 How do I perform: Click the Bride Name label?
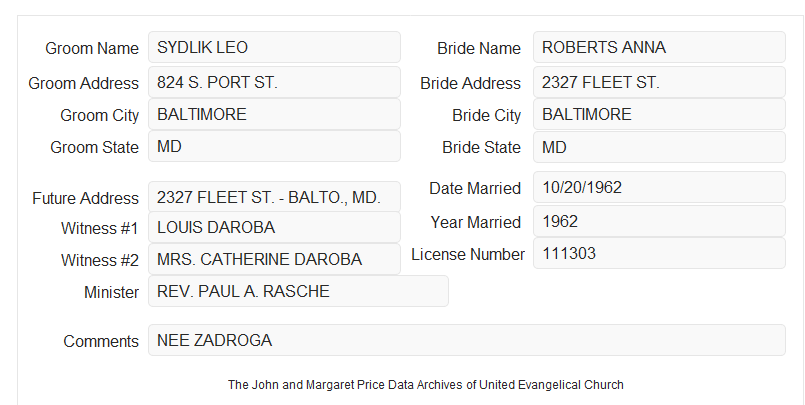[479, 48]
